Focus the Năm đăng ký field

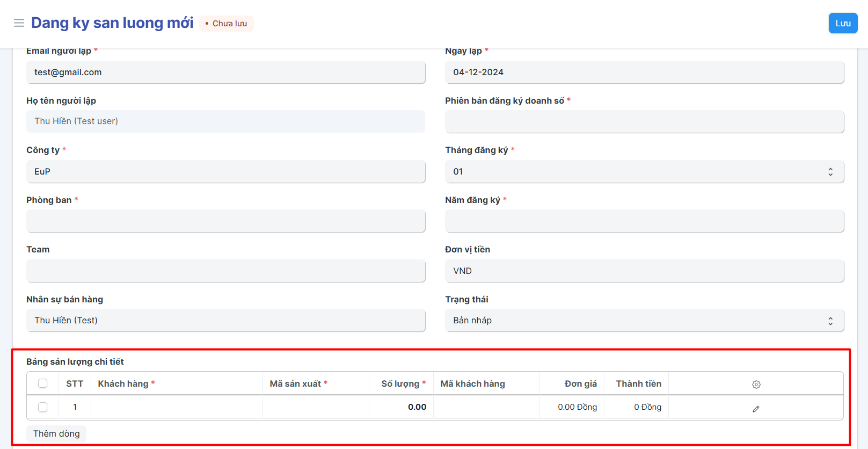tap(644, 221)
